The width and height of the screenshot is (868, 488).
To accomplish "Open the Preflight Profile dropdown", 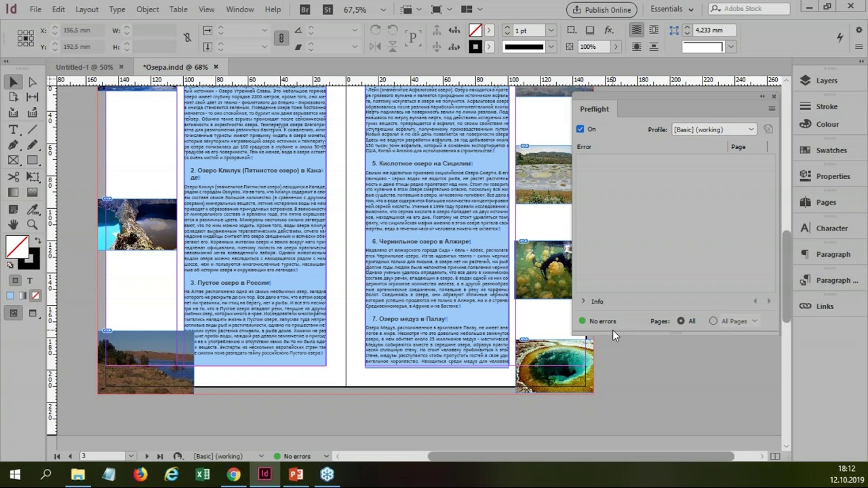I will coord(713,129).
